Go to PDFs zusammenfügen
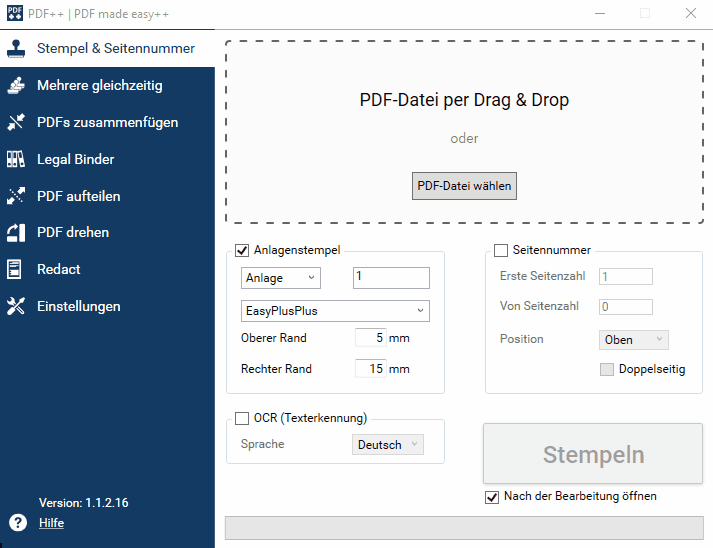This screenshot has height=548, width=713. tap(107, 122)
